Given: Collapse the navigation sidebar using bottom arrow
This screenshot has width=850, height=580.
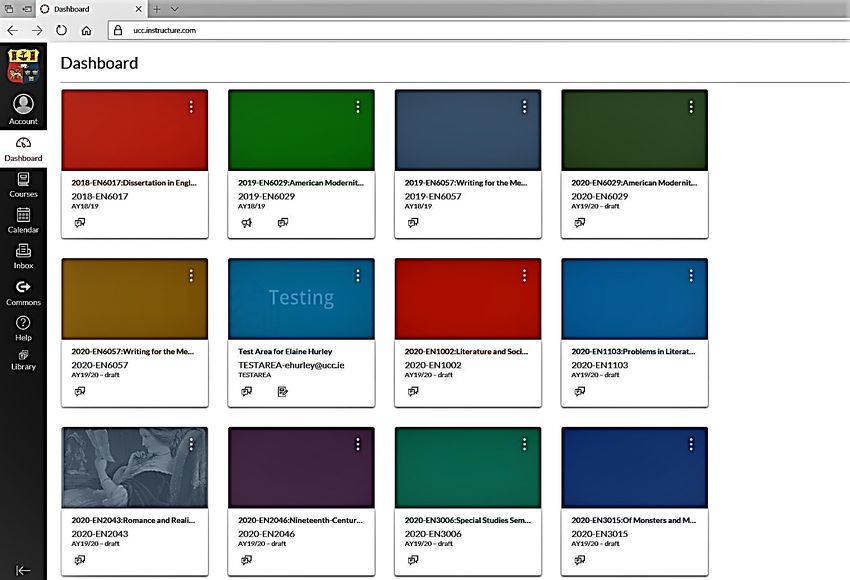Looking at the screenshot, I should click(23, 570).
